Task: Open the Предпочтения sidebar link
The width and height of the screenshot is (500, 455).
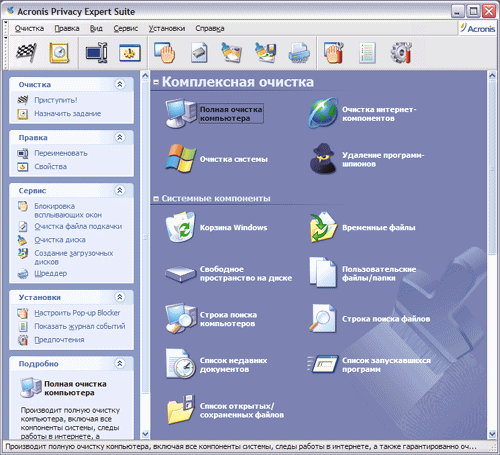Action: click(59, 340)
